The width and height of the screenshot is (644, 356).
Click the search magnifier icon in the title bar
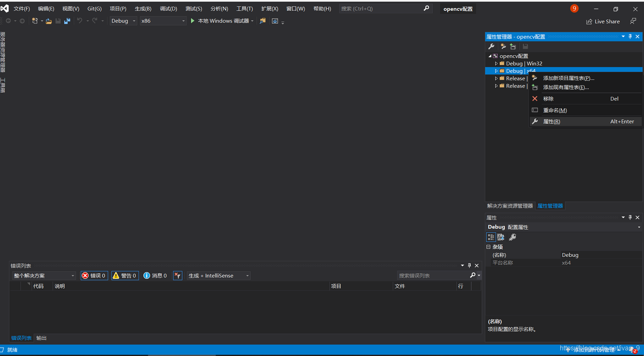426,8
